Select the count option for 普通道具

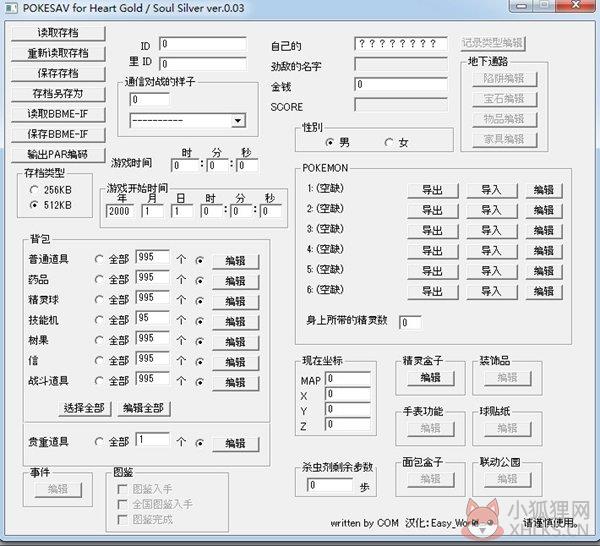point(199,261)
